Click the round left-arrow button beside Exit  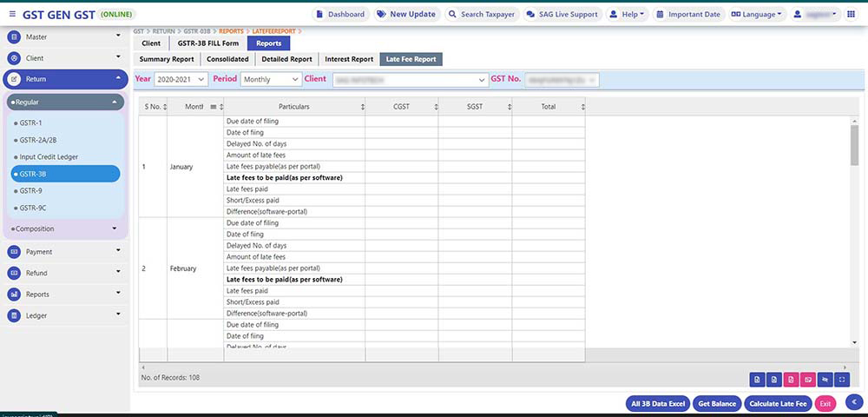coord(853,401)
